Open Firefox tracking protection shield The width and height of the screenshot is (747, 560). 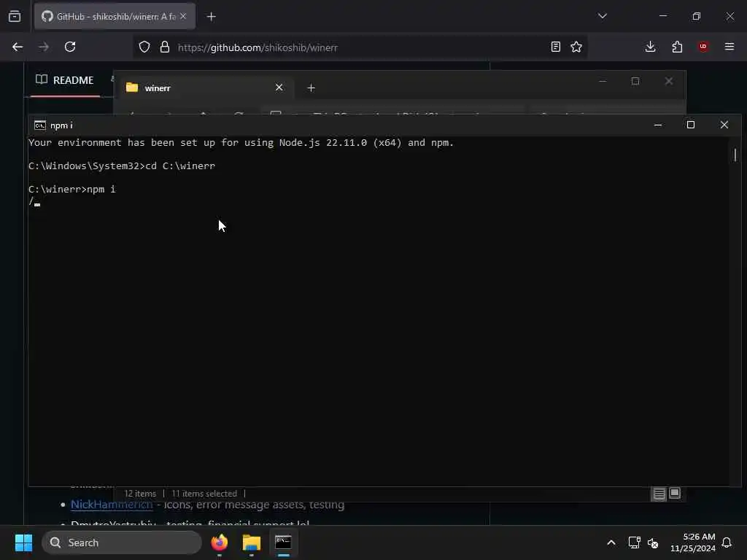[x=144, y=47]
